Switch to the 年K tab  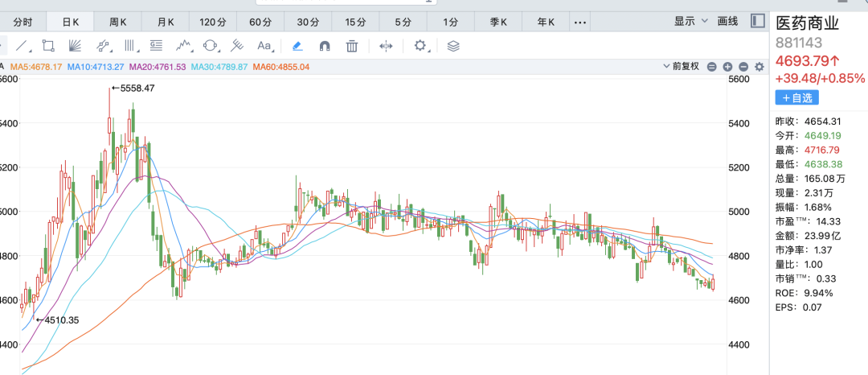point(546,23)
